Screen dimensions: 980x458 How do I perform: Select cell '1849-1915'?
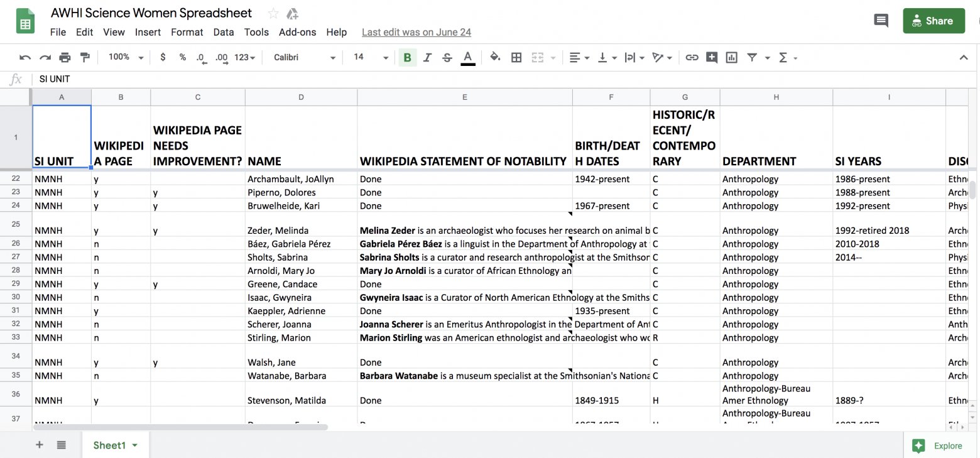611,394
